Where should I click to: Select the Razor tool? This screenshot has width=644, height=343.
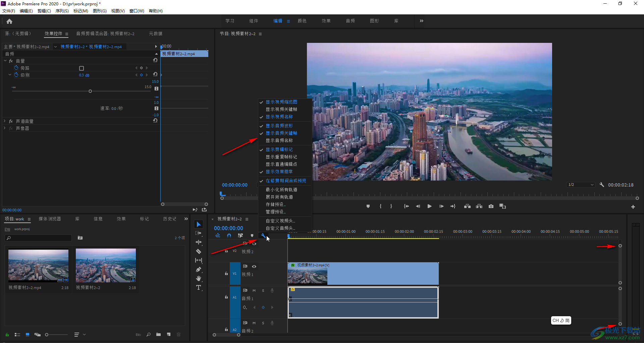tap(199, 251)
